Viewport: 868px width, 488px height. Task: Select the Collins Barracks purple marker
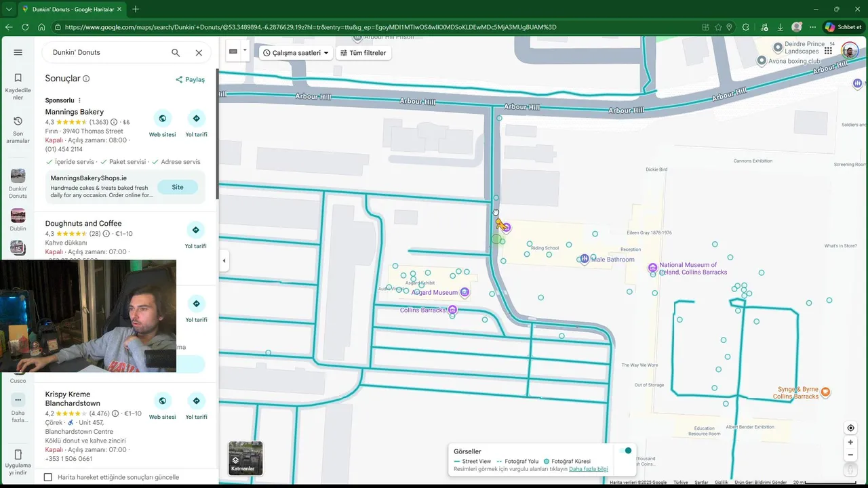[x=452, y=310]
